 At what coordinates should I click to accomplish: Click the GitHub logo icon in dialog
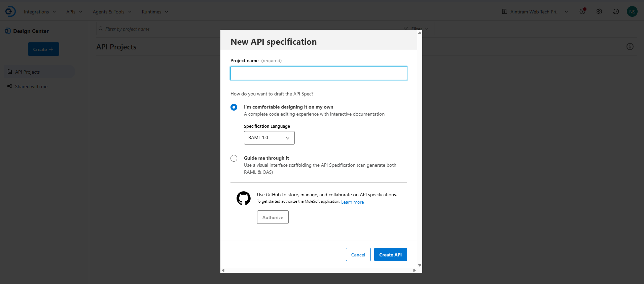point(244,198)
